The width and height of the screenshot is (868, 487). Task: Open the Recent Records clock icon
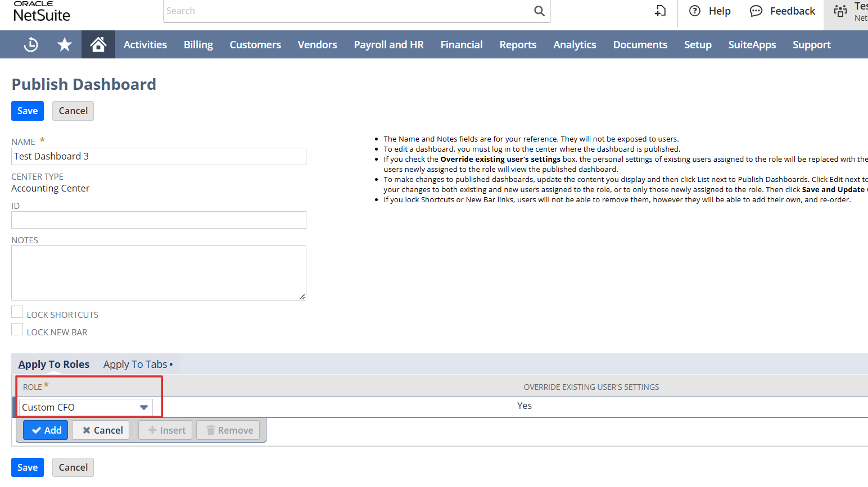pyautogui.click(x=31, y=44)
